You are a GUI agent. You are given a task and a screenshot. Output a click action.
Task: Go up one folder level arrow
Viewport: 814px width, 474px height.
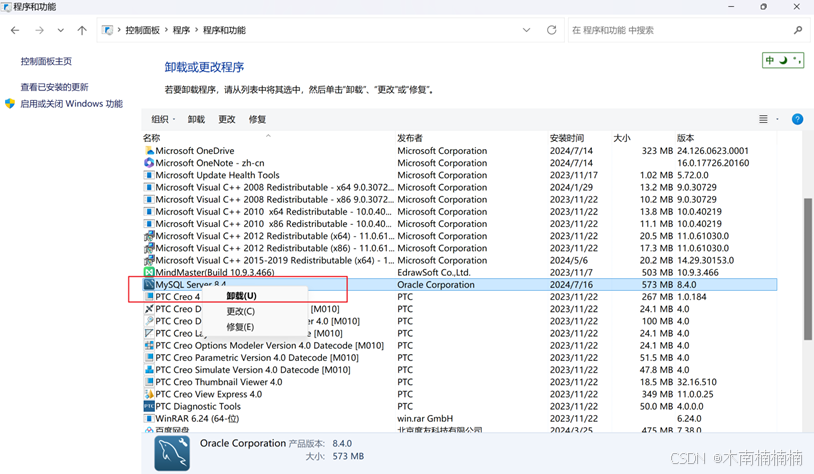tap(82, 30)
